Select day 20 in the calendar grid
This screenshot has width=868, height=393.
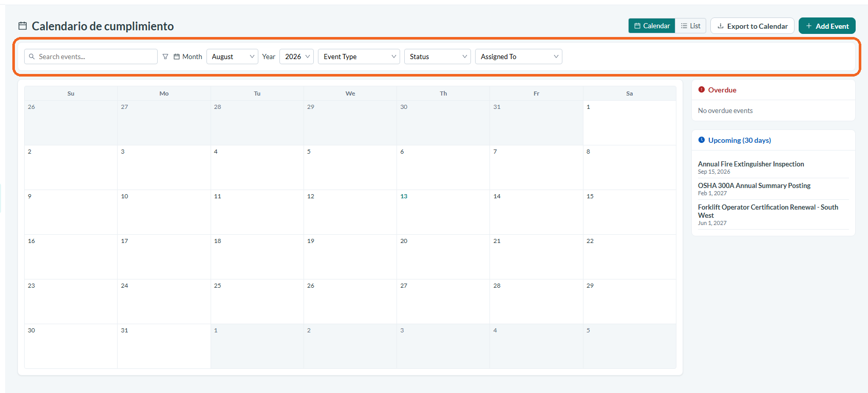point(443,257)
